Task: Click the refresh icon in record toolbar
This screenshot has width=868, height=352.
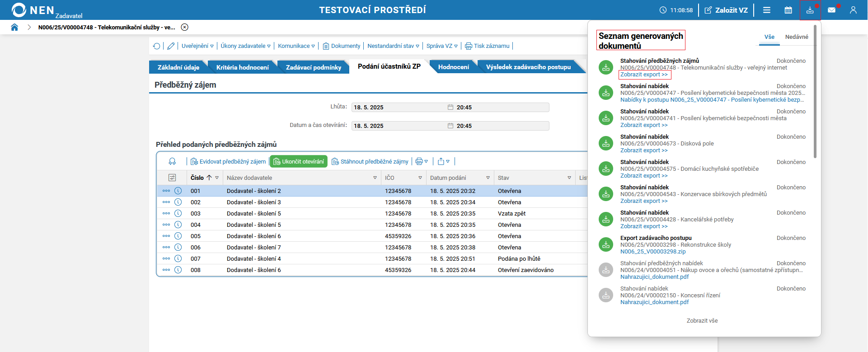Action: (x=156, y=46)
